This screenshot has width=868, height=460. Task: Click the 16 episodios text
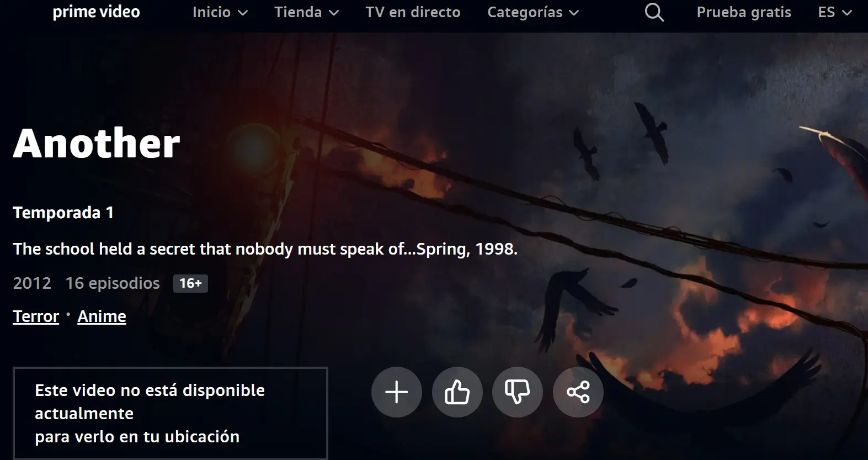(113, 283)
